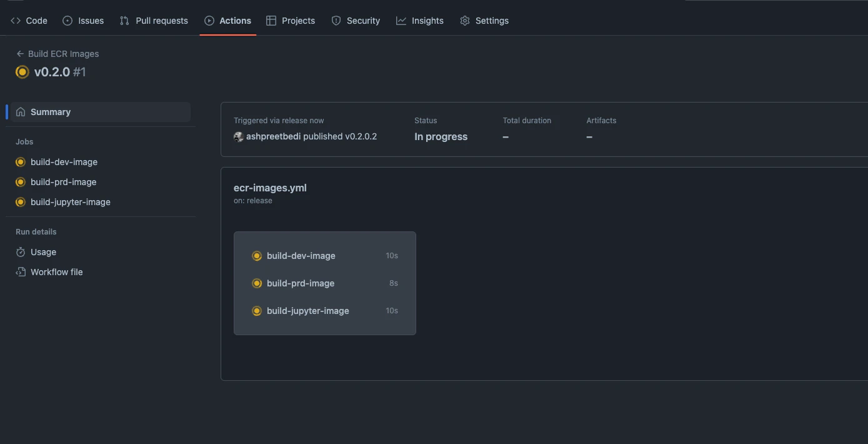The height and width of the screenshot is (444, 868).
Task: Switch to the Pull requests tab
Action: (x=153, y=20)
